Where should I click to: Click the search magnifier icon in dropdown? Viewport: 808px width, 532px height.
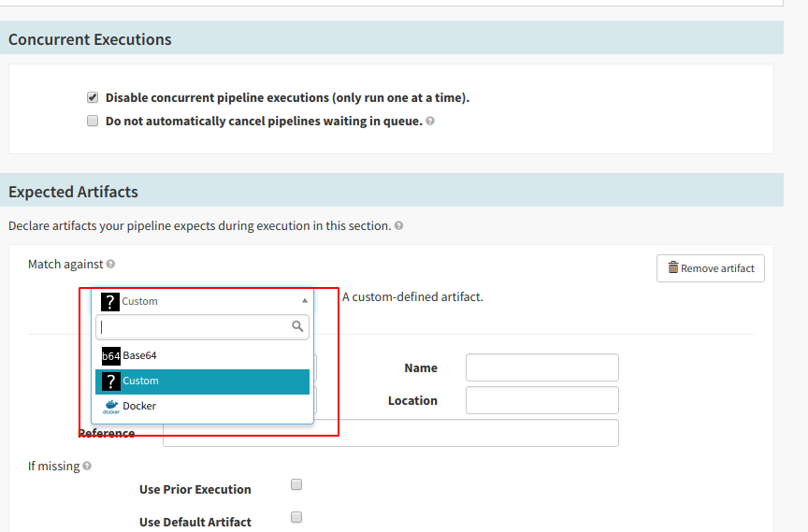click(x=298, y=326)
